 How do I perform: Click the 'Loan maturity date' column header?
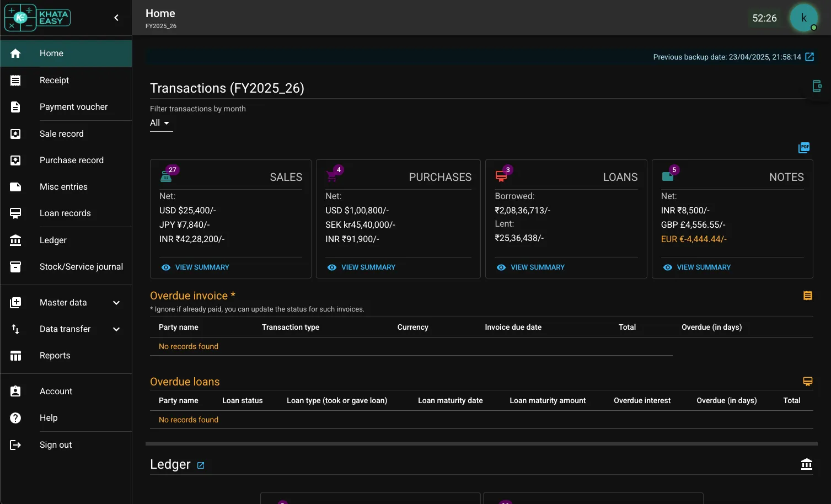point(451,400)
